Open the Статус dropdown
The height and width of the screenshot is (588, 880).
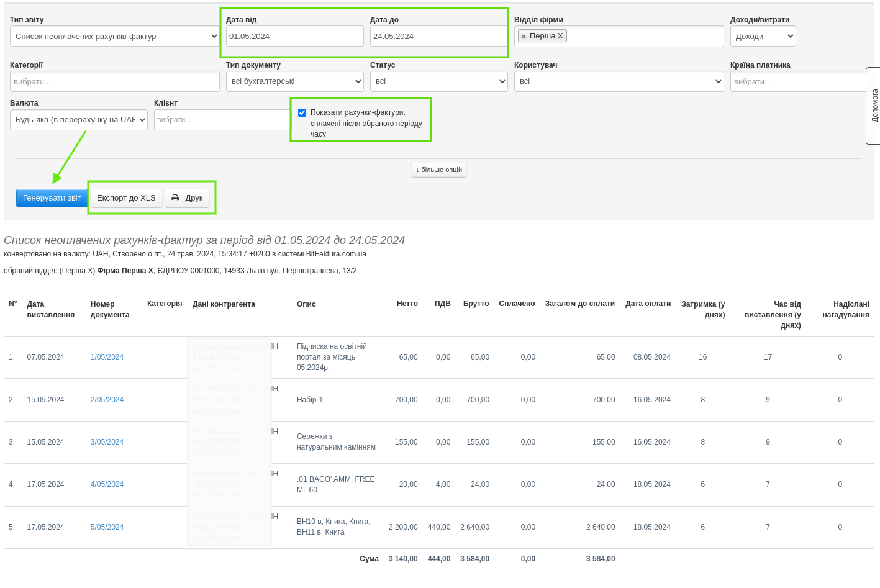point(438,81)
